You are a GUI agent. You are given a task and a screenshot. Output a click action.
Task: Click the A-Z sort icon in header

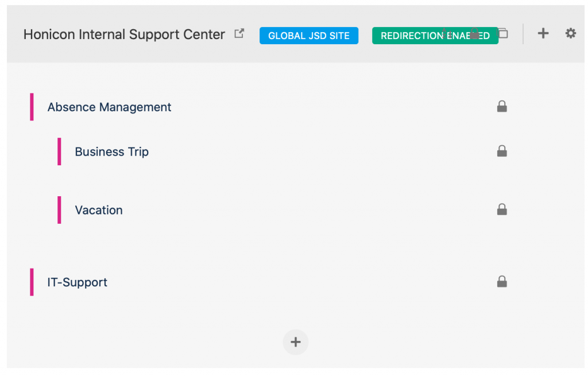point(445,33)
